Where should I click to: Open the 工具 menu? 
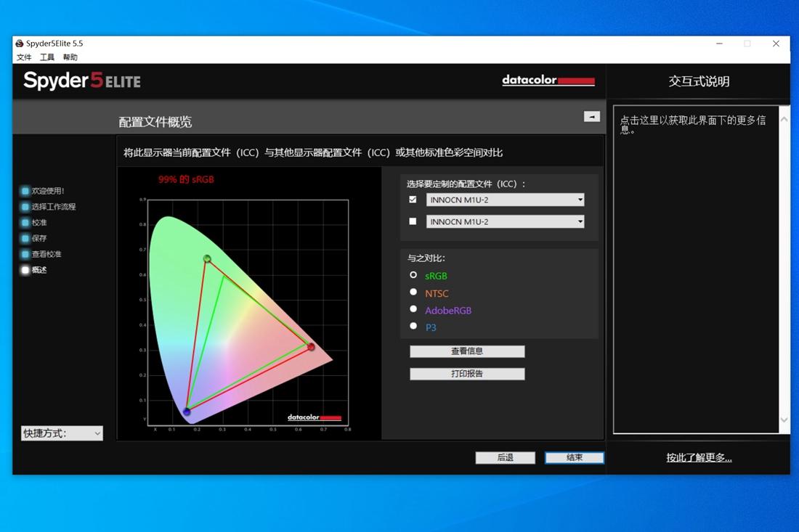pyautogui.click(x=47, y=57)
